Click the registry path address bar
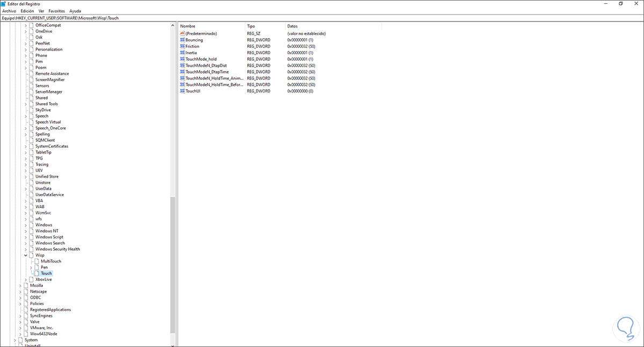This screenshot has height=347, width=644. (x=161, y=17)
